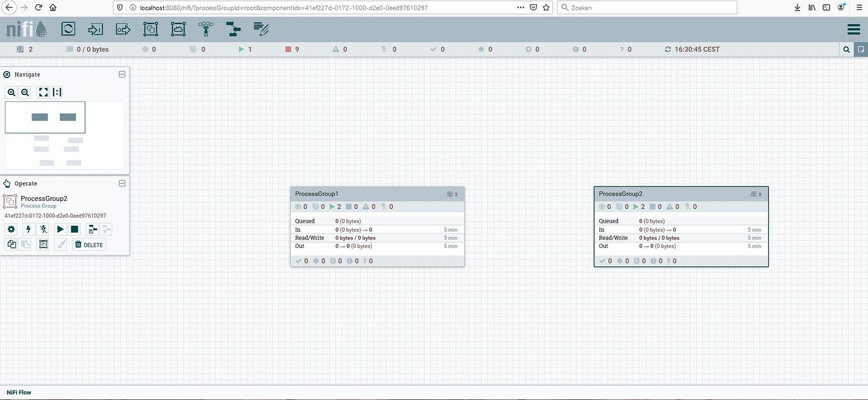Viewport: 868px width, 400px height.
Task: Select the ProcessGroup1 header
Action: (x=377, y=194)
